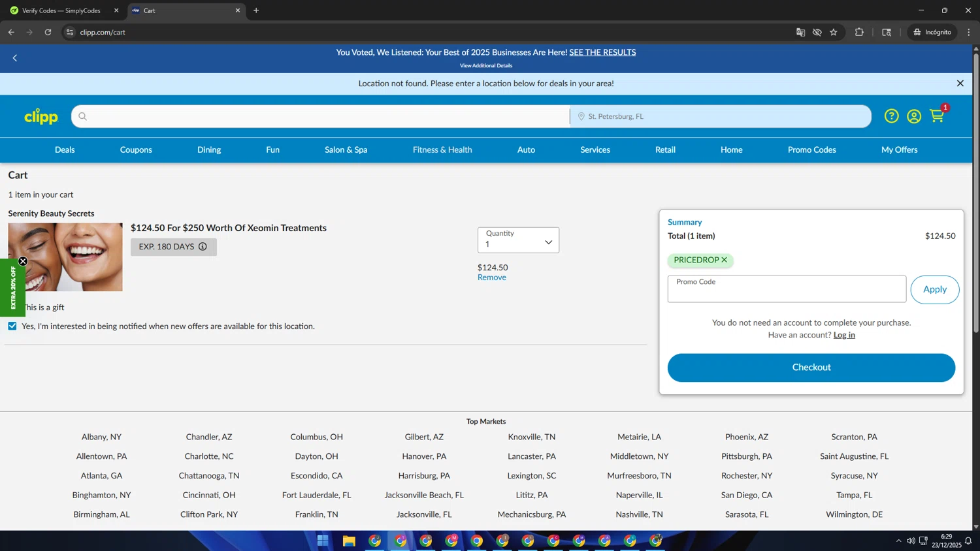This screenshot has height=551, width=980.
Task: Go to Fitness & Health category
Action: 442,150
